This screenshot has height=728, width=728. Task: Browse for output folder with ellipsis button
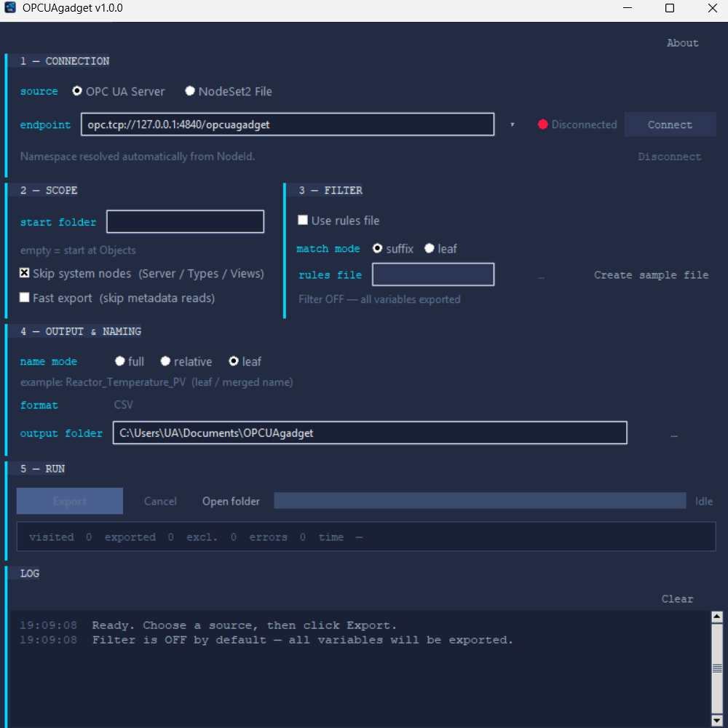coord(673,435)
